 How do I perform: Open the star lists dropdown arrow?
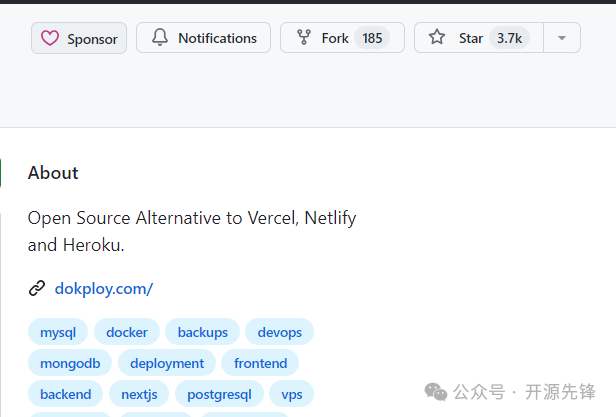click(x=562, y=38)
